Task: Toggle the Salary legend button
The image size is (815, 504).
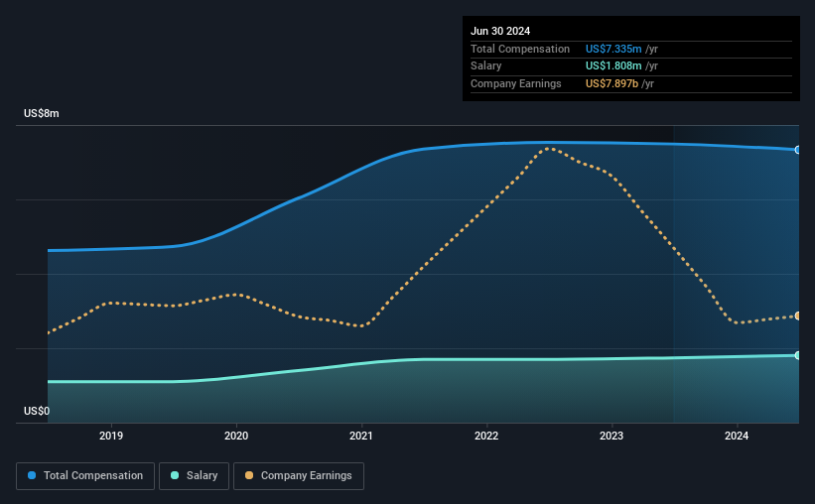Action: pyautogui.click(x=194, y=476)
